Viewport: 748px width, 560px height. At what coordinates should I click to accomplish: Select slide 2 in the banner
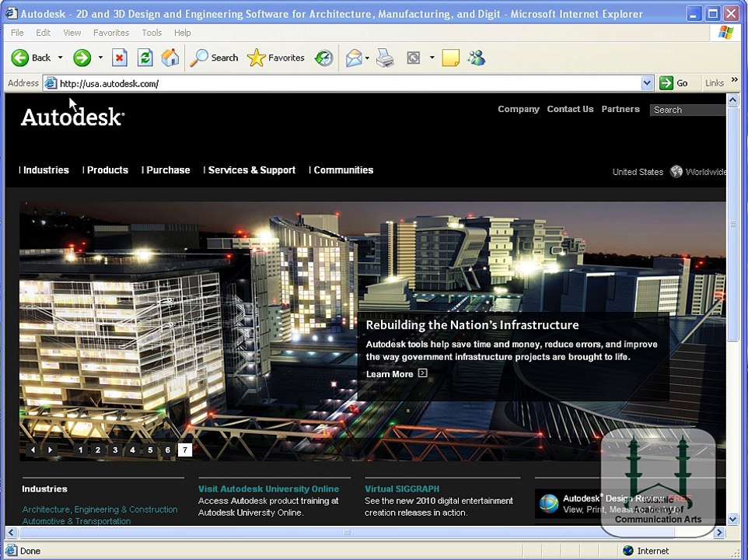point(98,450)
